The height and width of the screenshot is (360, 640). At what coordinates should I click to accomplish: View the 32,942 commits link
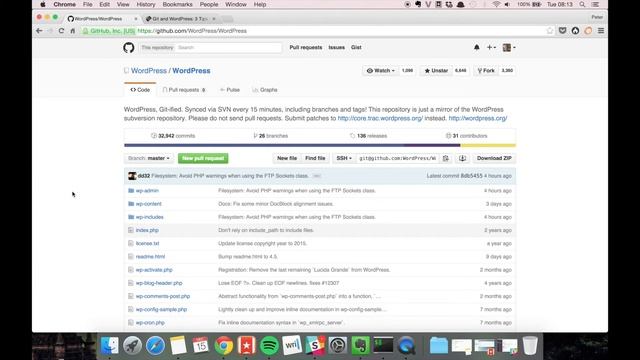pyautogui.click(x=173, y=136)
